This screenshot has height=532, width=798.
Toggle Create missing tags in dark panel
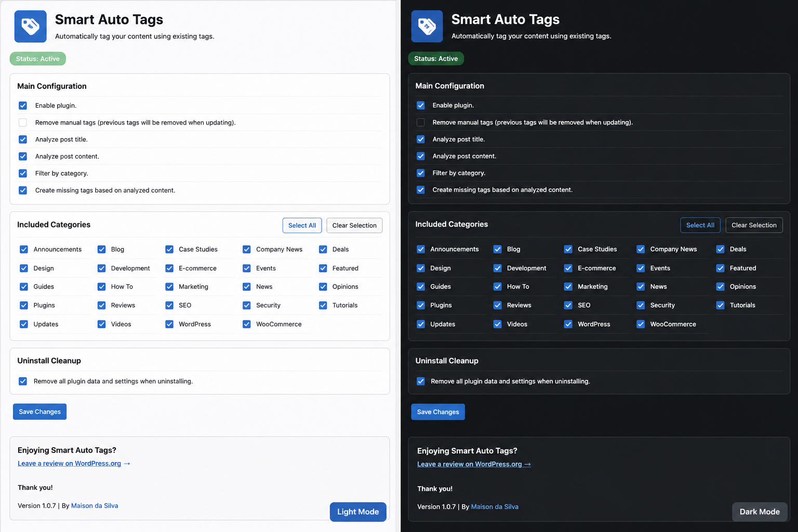421,190
